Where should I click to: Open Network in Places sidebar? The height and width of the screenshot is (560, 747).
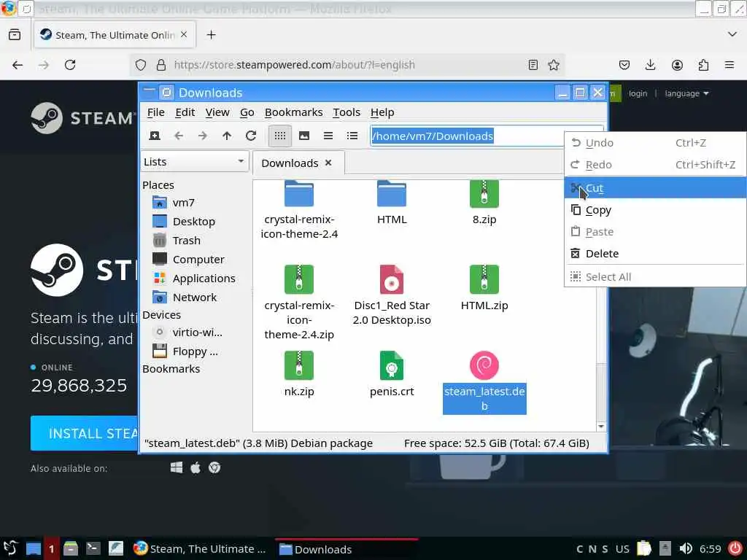[194, 297]
